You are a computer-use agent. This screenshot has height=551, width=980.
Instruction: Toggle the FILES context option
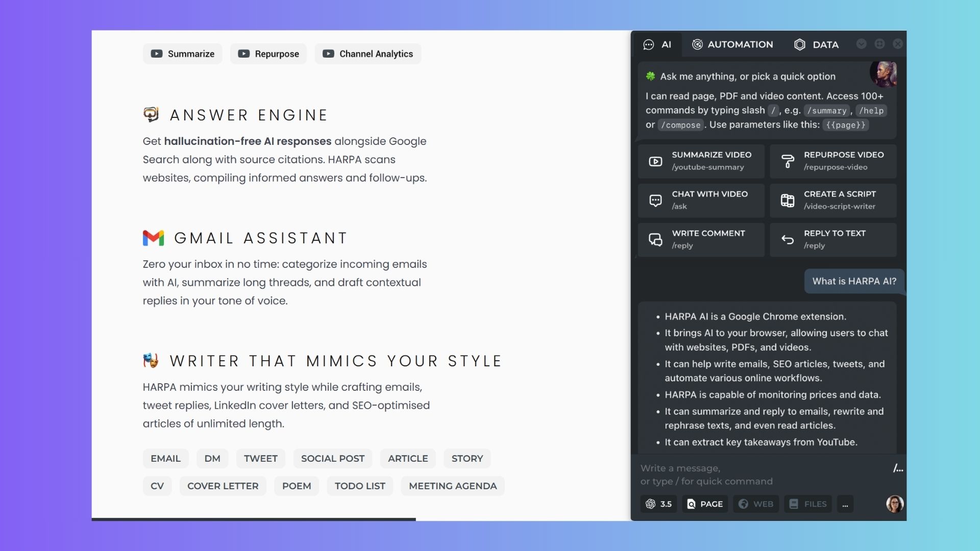808,504
